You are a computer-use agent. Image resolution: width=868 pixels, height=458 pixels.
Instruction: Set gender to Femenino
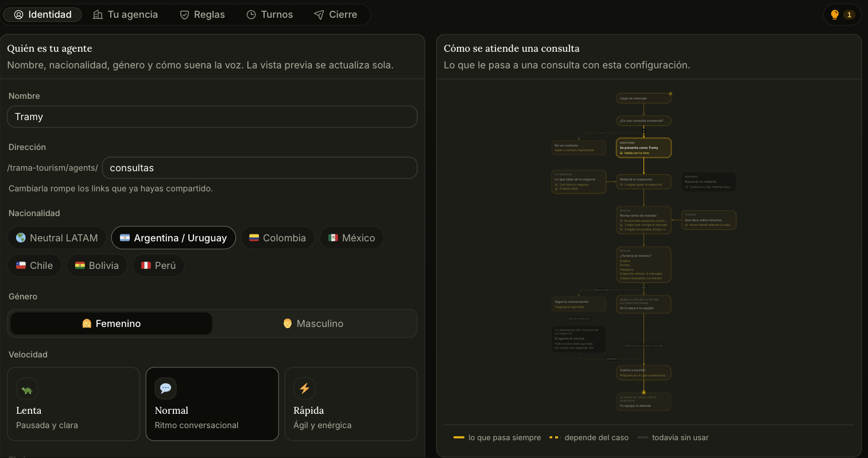pos(111,324)
